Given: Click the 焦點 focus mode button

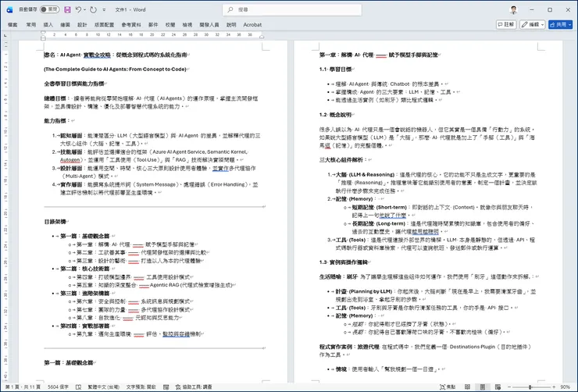Looking at the screenshot, I should 448,387.
